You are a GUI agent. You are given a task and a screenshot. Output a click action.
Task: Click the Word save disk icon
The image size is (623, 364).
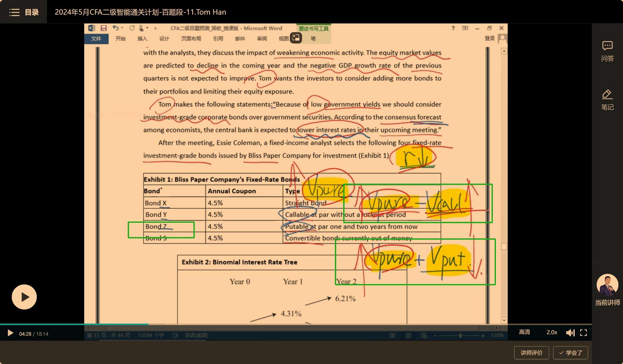pos(103,28)
